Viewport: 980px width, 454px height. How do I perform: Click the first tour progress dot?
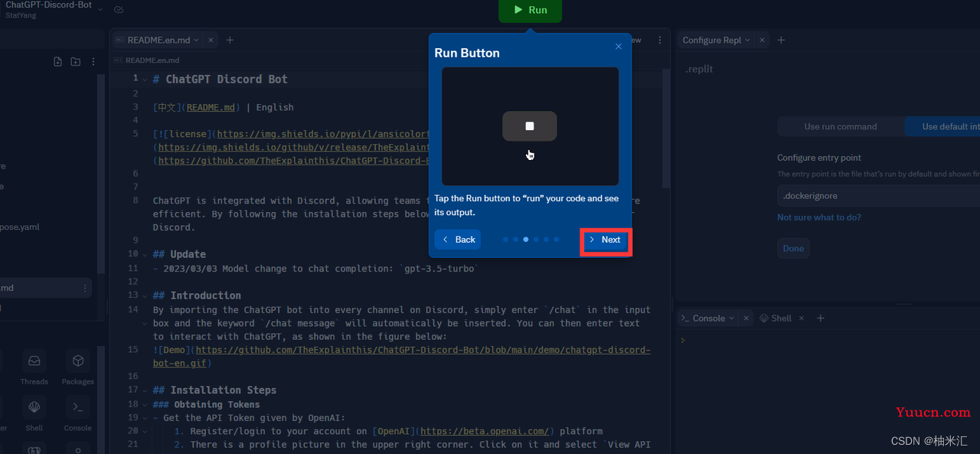point(505,240)
